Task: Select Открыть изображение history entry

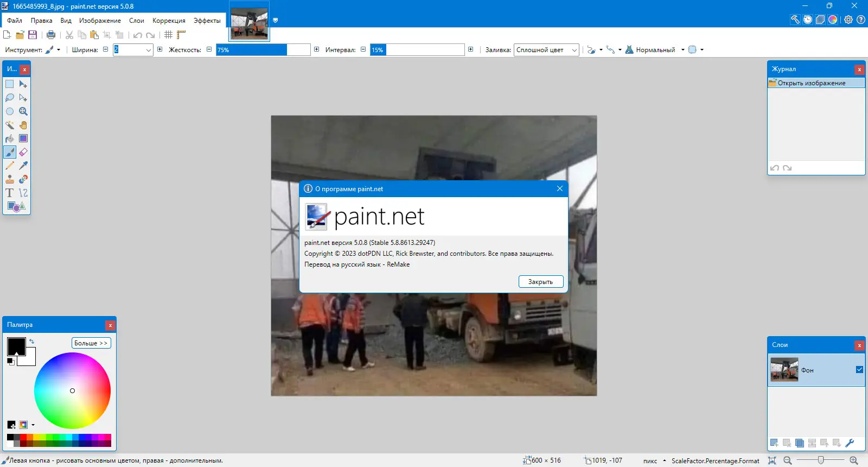Action: 816,83
